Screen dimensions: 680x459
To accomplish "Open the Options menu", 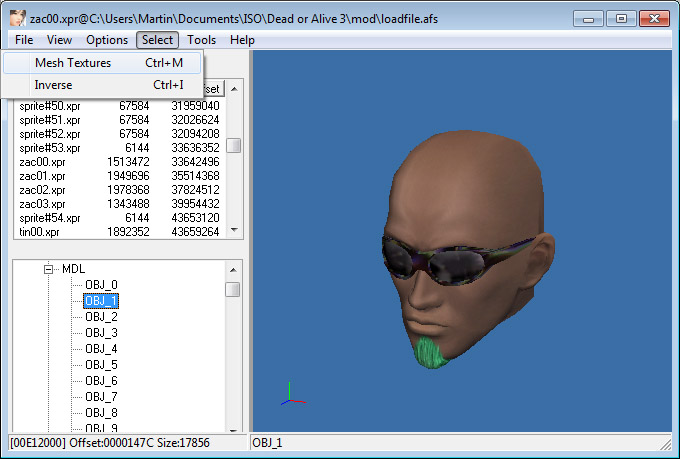I will click(x=107, y=40).
